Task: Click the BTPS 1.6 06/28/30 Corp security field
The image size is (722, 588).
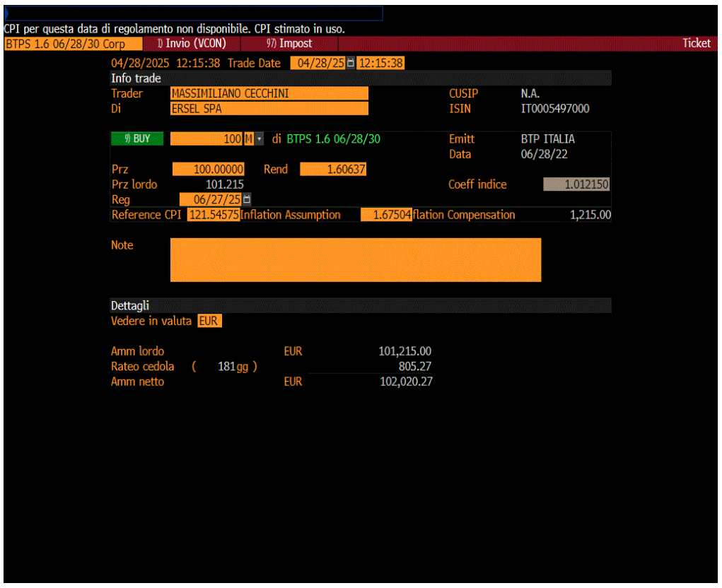Action: [74, 44]
